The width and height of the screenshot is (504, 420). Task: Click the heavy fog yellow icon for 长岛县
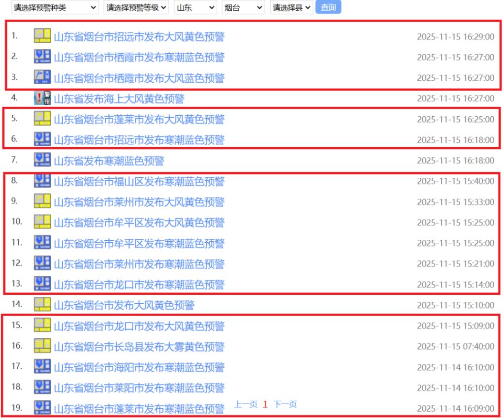click(42, 346)
